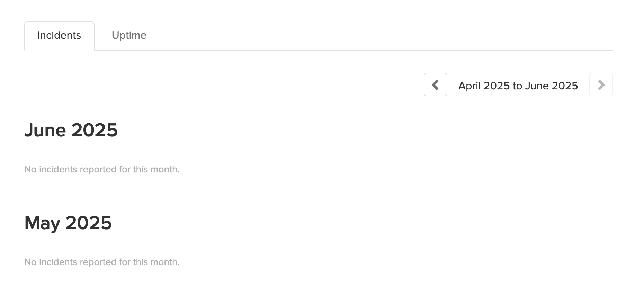
Task: Click the divider line under May 2025
Action: coord(318,240)
